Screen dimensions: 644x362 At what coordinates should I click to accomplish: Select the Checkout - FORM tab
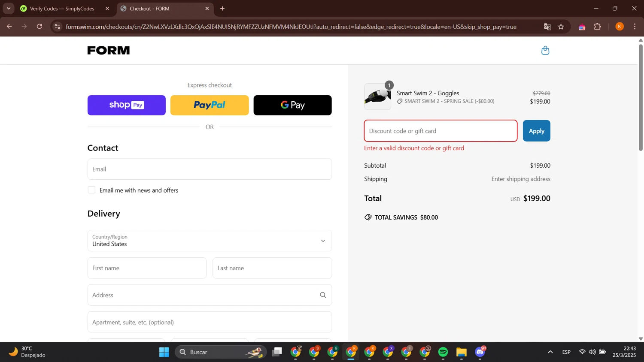tap(165, 9)
